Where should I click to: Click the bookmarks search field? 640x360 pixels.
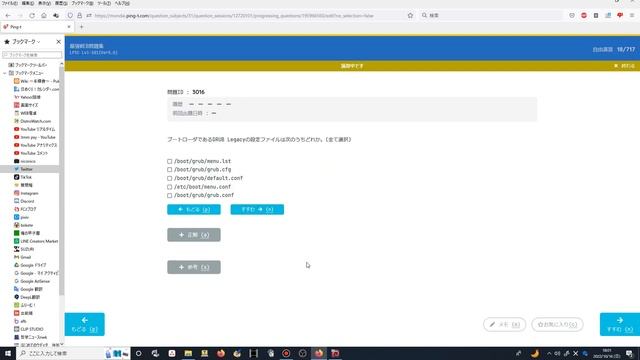click(x=32, y=55)
